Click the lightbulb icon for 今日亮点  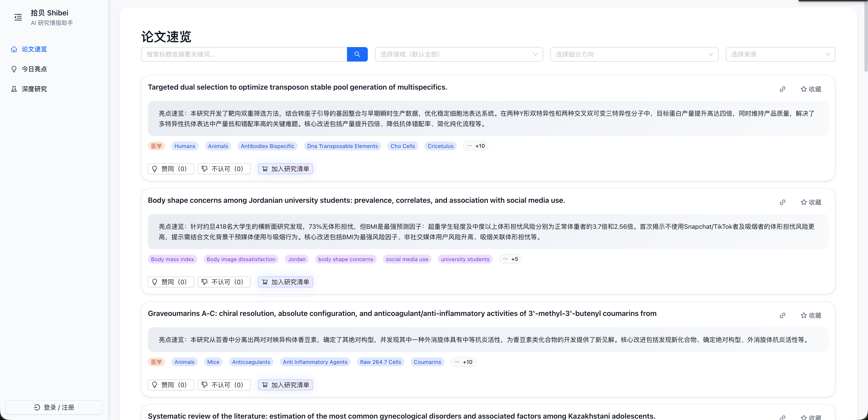(x=14, y=69)
